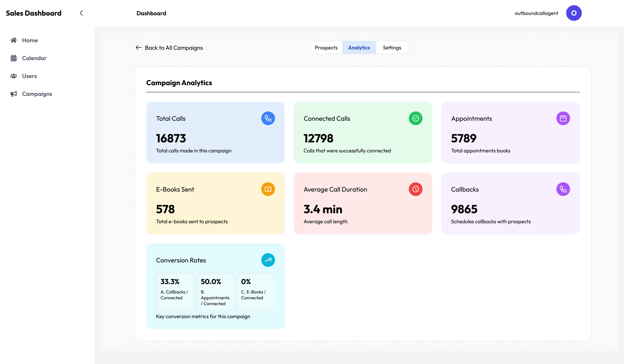Click the green checkmark Connected Calls icon
Screen dimensions: 624x364
[416, 118]
